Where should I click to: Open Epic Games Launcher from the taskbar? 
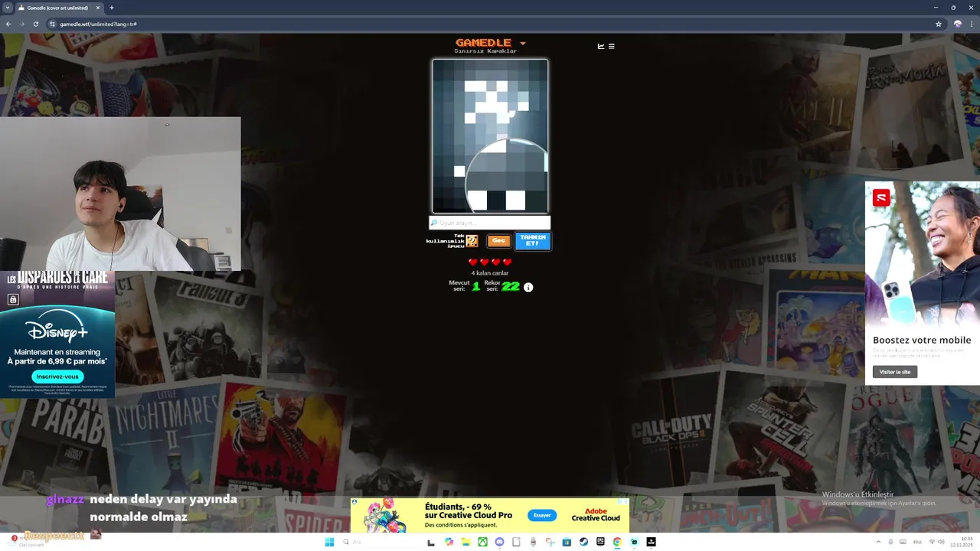pos(600,542)
